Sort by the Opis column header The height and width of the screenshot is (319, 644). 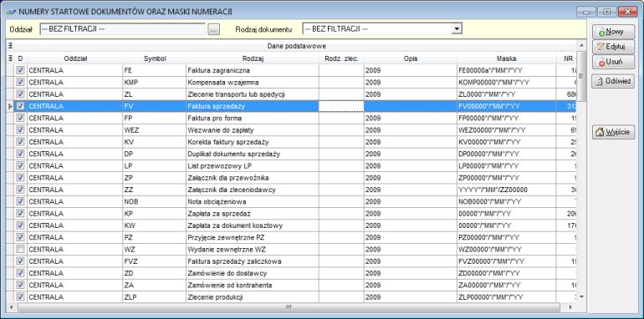tap(411, 58)
